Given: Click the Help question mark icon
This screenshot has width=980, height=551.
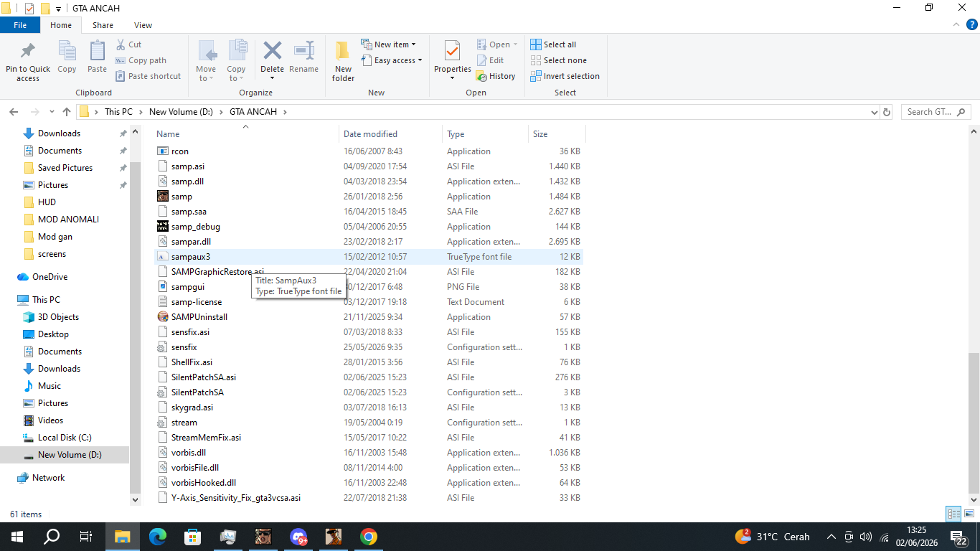Looking at the screenshot, I should [x=972, y=25].
